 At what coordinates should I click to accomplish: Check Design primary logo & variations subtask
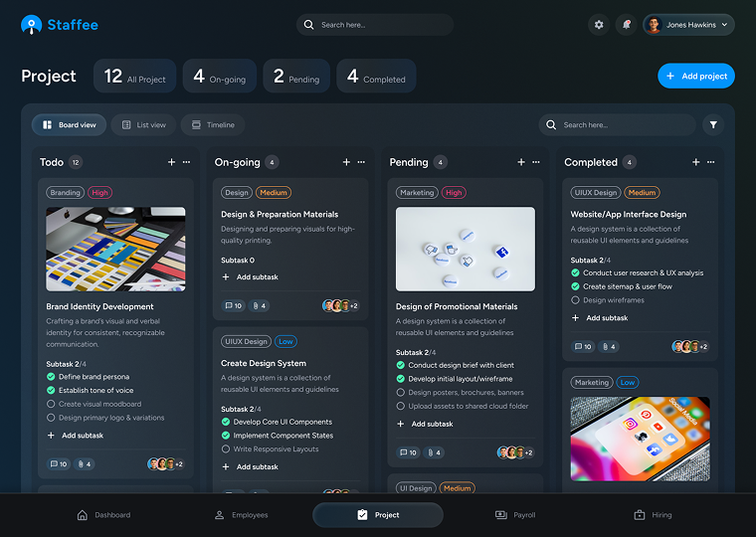[51, 418]
